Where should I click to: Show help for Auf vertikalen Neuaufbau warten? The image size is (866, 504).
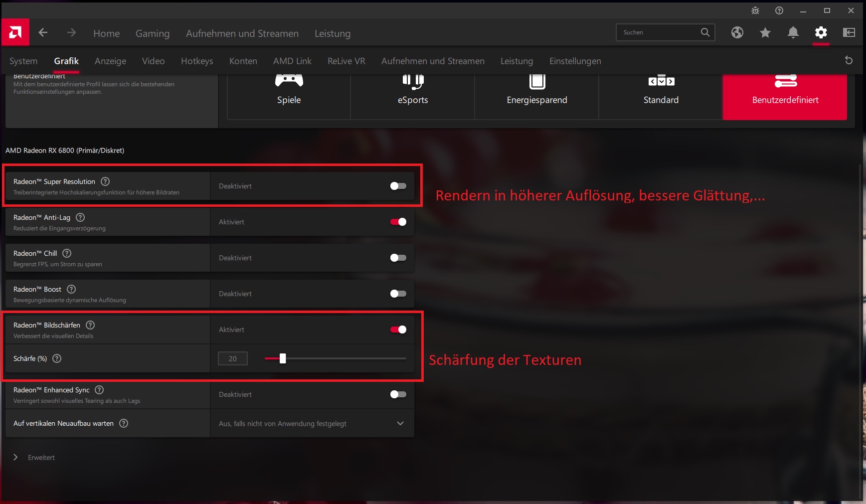124,423
